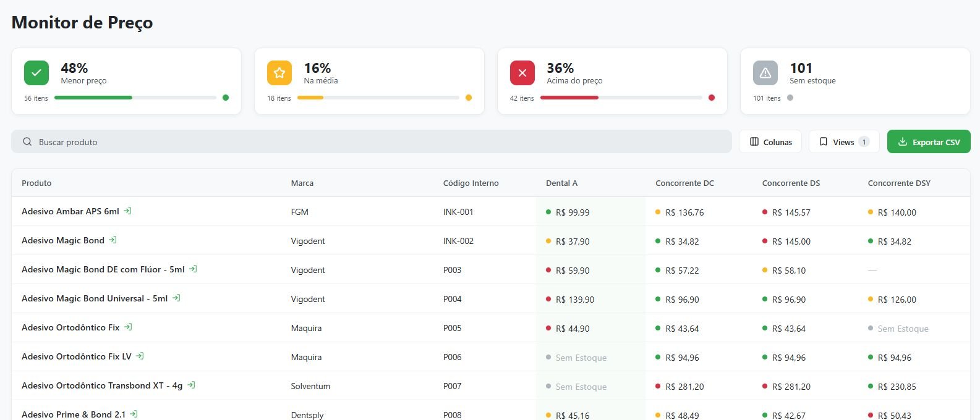
Task: Open link icon for Adesivo Ortodôntico Transbond XT
Action: [191, 385]
